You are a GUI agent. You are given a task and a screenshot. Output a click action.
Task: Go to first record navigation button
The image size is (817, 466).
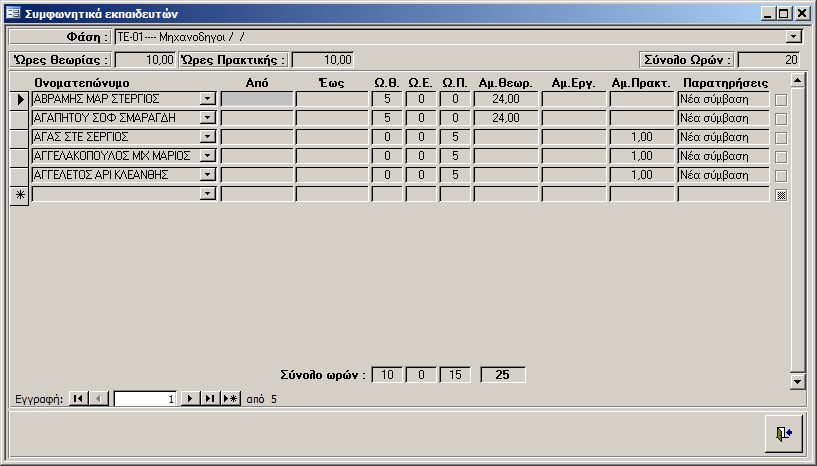coord(78,398)
